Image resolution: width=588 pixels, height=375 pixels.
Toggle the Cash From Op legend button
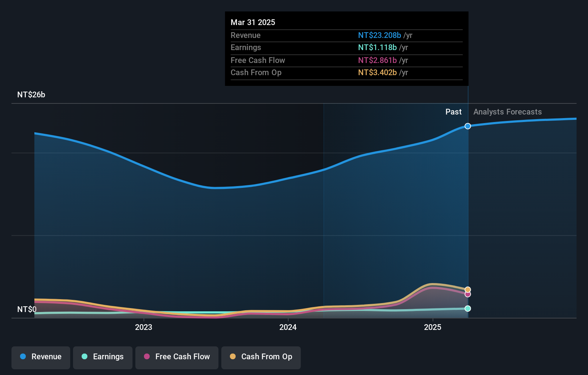point(261,357)
